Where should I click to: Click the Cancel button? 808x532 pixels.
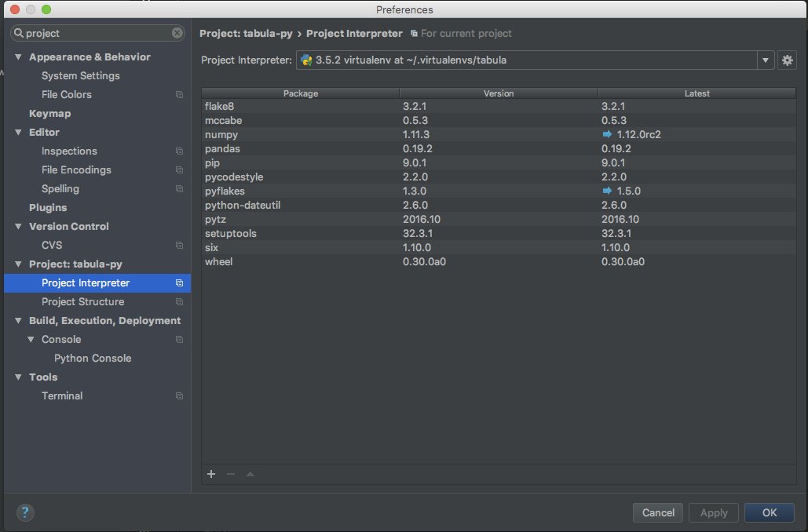[x=657, y=512]
